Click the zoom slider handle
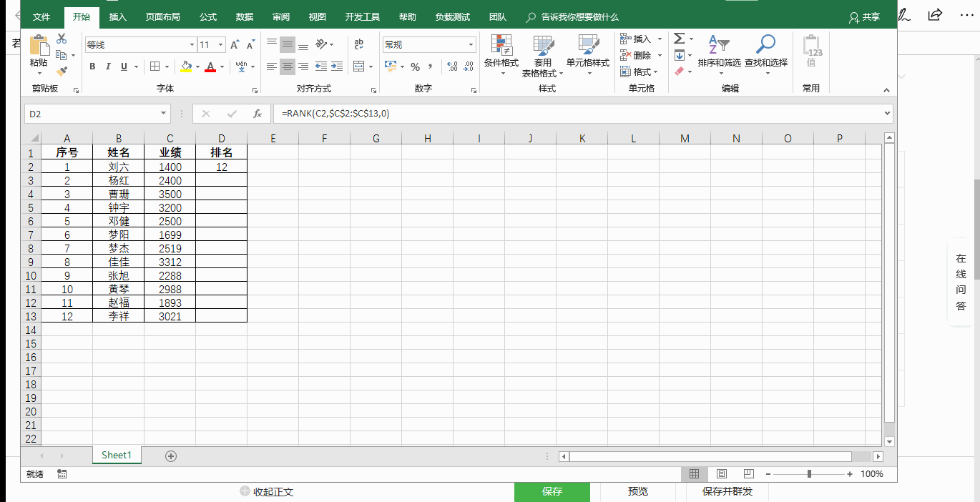The width and height of the screenshot is (980, 502). coord(809,474)
